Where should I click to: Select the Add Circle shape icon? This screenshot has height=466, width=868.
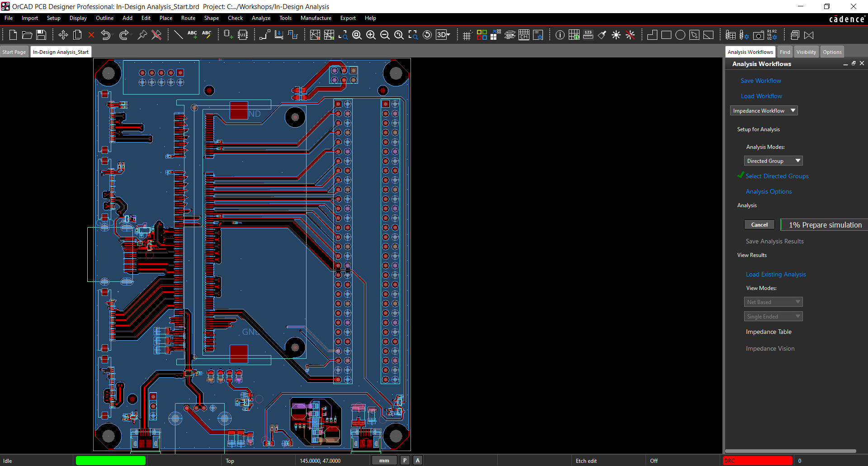tap(680, 35)
